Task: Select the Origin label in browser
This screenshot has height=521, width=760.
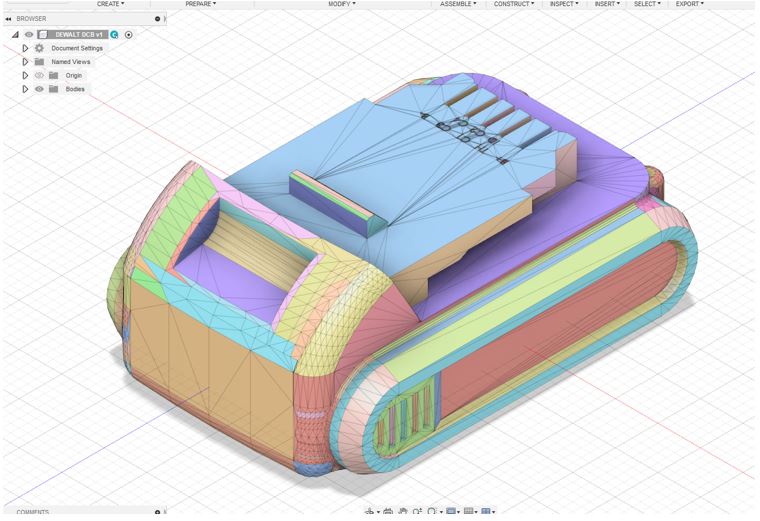Action: 74,76
